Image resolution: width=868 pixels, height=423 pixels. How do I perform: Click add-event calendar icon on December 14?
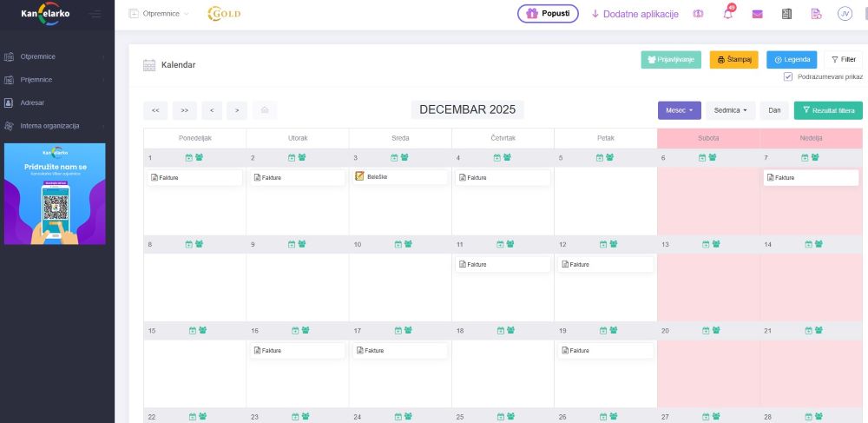click(809, 244)
